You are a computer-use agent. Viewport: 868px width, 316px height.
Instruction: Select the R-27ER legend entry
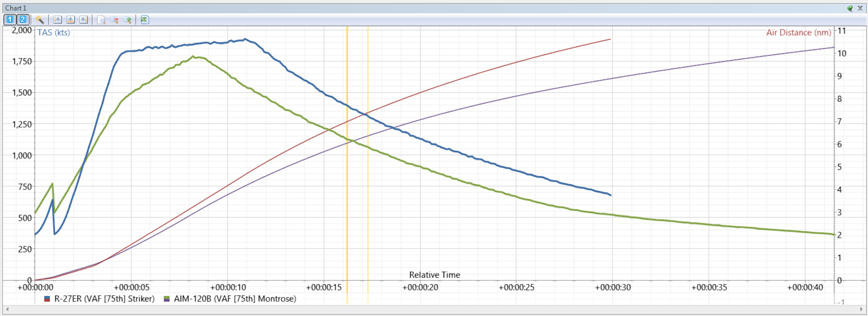tap(99, 299)
